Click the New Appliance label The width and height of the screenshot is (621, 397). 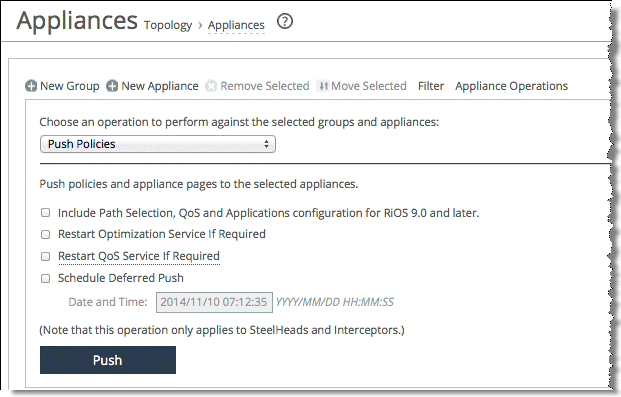[x=160, y=86]
